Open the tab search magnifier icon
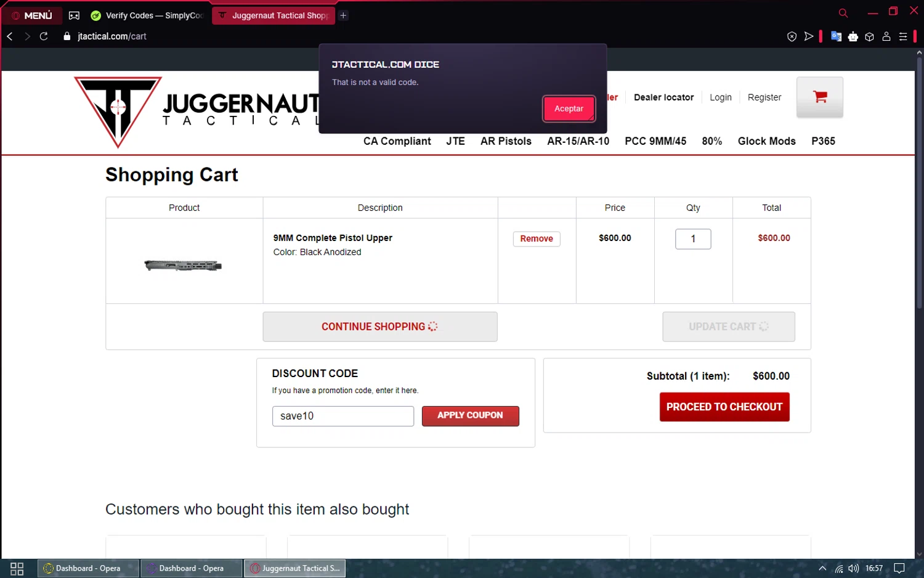 (x=843, y=13)
